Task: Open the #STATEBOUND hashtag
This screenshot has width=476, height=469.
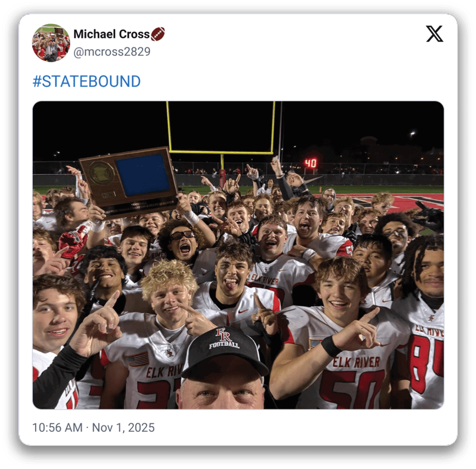Action: click(x=86, y=81)
